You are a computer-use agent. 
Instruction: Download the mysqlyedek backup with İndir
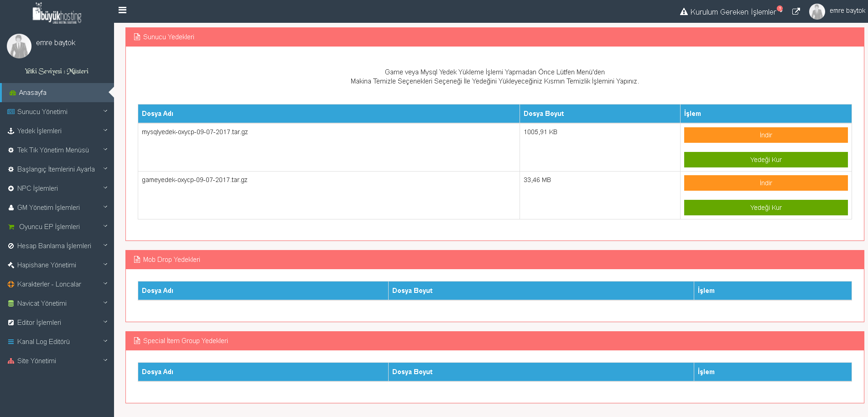[765, 135]
